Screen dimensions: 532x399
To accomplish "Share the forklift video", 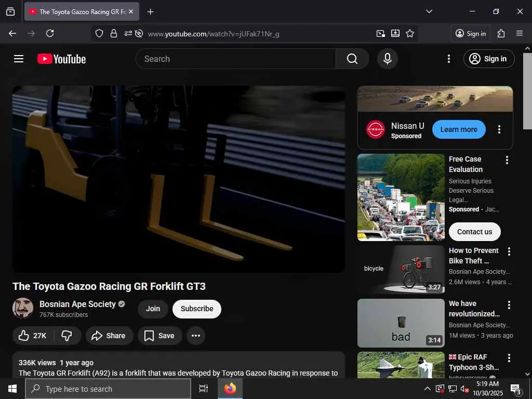I will (109, 336).
